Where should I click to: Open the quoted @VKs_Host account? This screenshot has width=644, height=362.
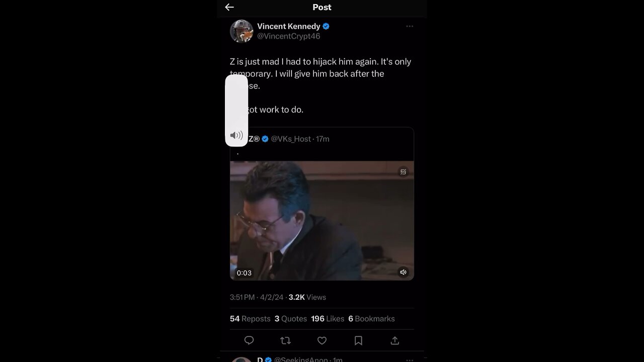click(x=291, y=139)
